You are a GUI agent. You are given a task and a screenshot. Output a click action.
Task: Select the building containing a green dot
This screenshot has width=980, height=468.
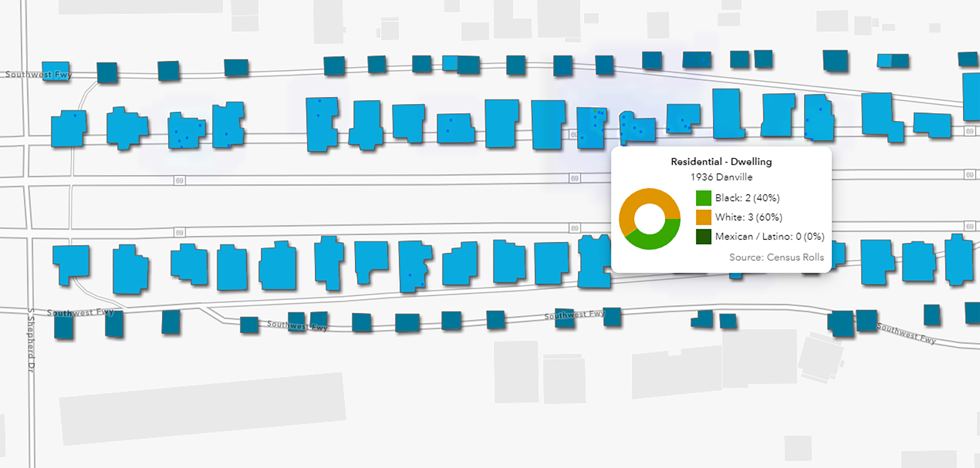click(592, 128)
